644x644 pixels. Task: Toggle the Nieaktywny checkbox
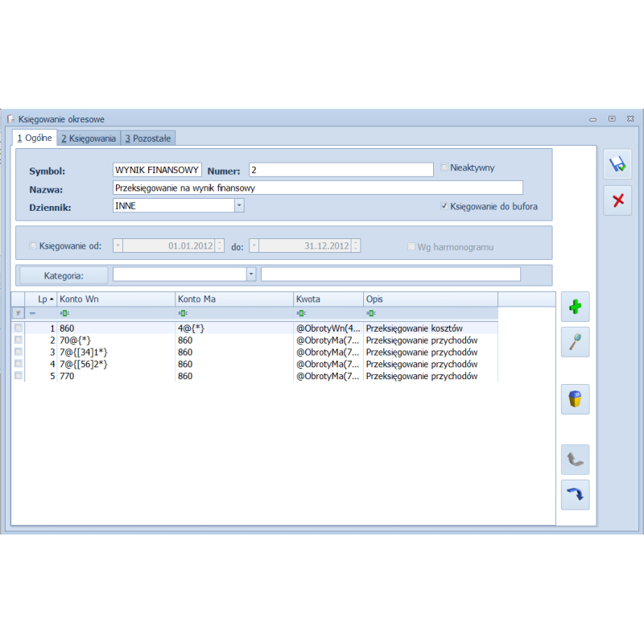click(x=444, y=168)
